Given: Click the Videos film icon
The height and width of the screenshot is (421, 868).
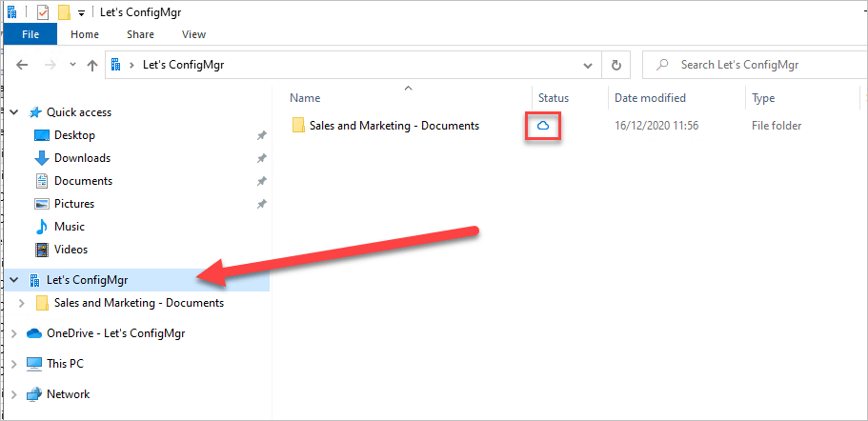Looking at the screenshot, I should coord(42,250).
